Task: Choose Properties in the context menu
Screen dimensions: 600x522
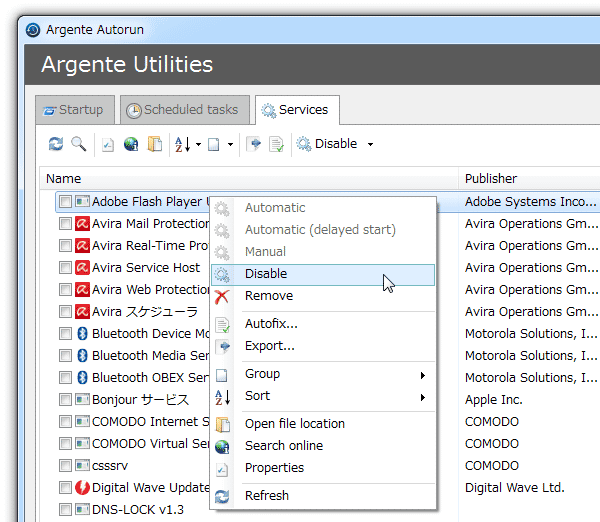Action: [x=323, y=468]
